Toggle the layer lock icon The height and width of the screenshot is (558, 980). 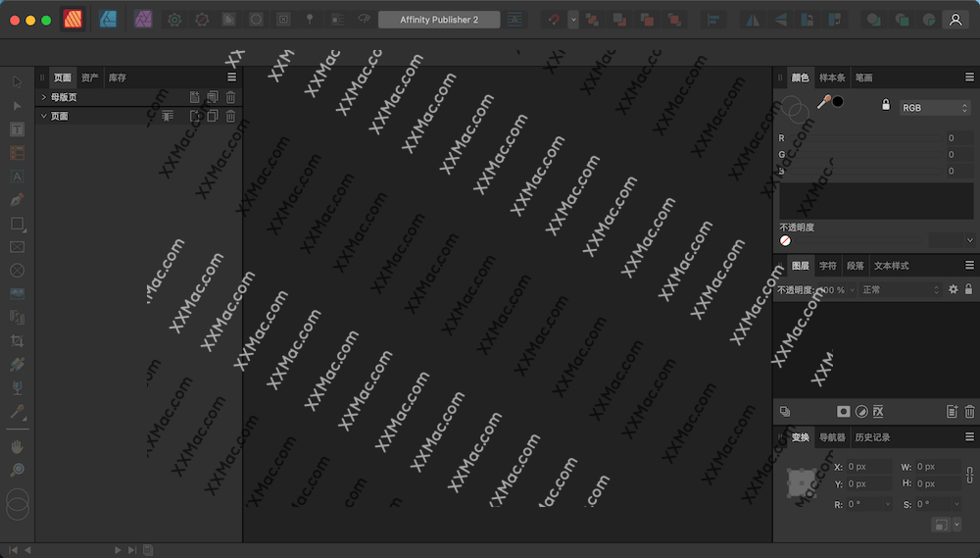(x=969, y=289)
